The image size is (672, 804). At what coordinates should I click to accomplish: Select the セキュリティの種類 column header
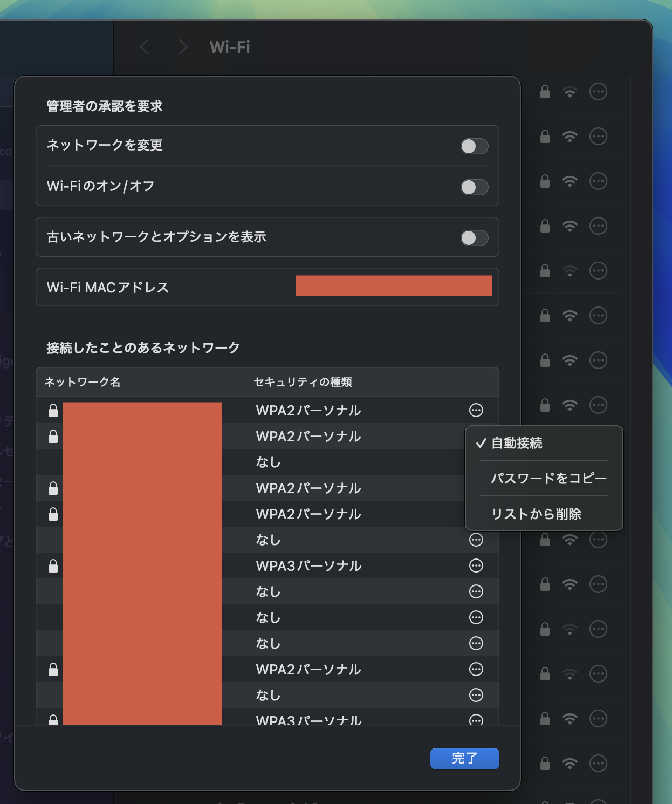304,382
